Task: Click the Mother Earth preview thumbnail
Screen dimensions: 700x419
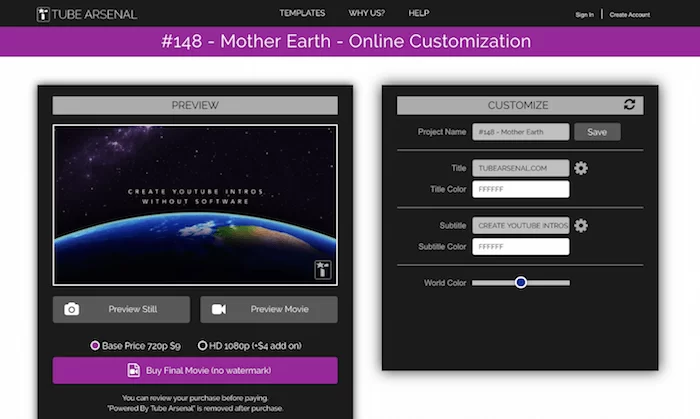Action: click(x=195, y=205)
